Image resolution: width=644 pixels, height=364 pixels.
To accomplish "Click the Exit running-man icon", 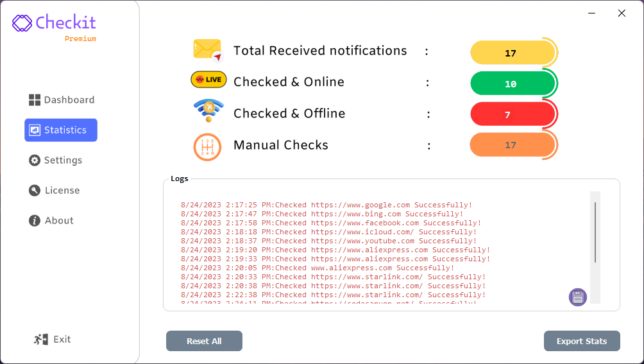I will coord(41,340).
